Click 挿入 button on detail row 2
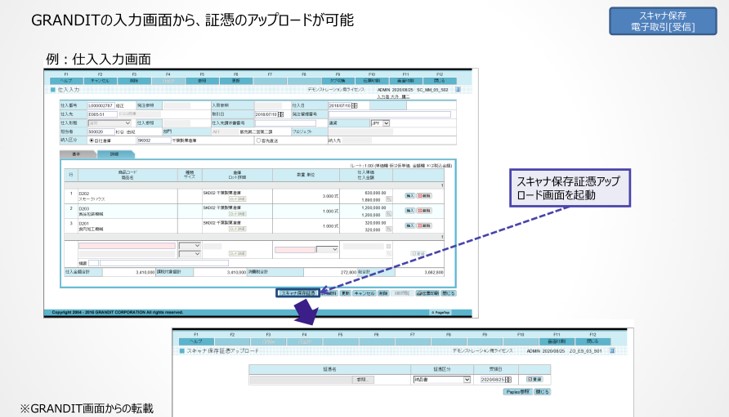This screenshot has height=417, width=729. [x=410, y=211]
